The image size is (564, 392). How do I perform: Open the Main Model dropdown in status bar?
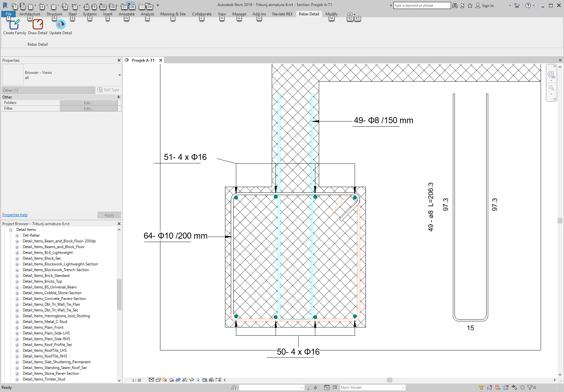403,387
